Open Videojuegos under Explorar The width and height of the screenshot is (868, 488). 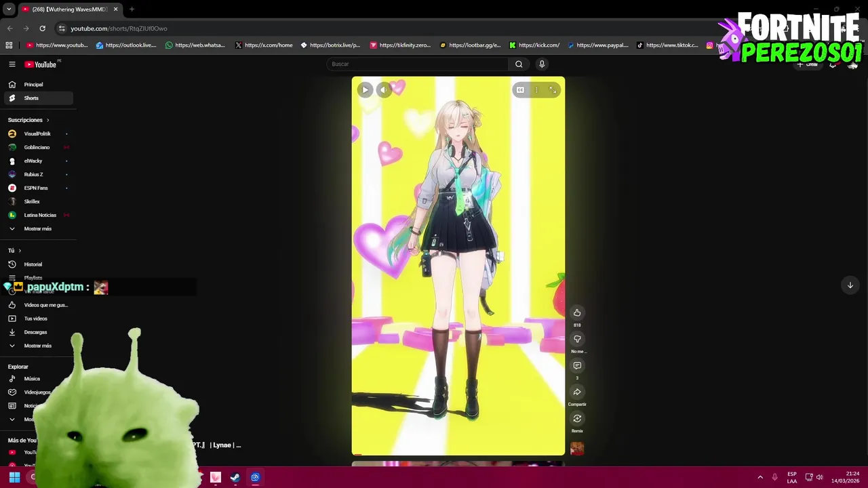(x=39, y=392)
